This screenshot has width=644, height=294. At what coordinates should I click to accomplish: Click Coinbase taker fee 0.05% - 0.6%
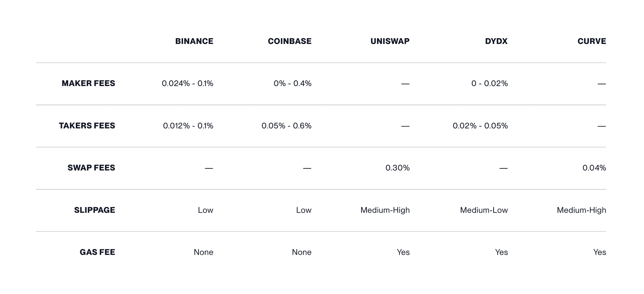pyautogui.click(x=286, y=126)
